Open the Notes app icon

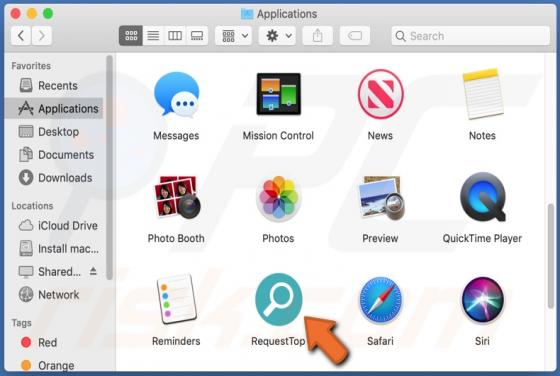tap(482, 94)
